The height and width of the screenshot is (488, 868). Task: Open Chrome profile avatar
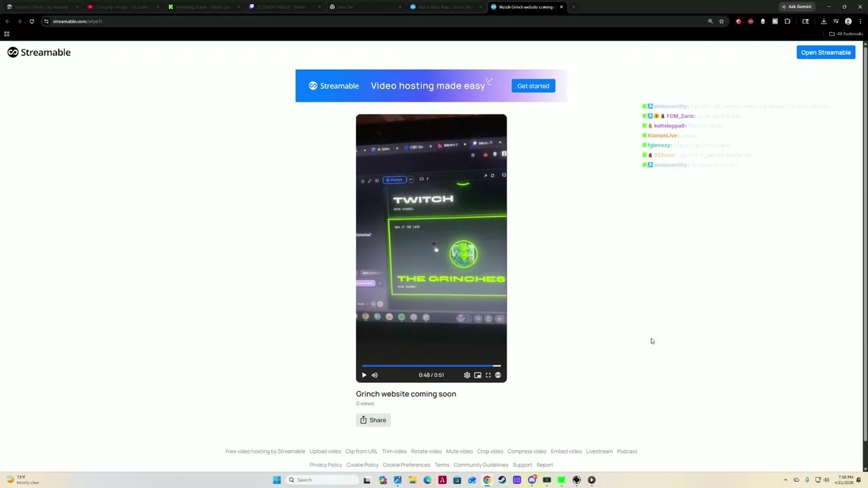848,21
